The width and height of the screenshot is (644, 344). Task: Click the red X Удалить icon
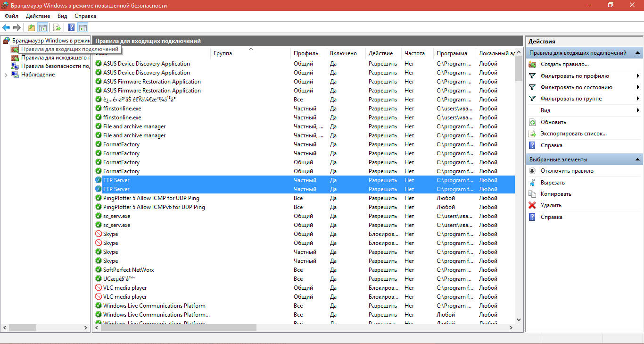click(532, 205)
